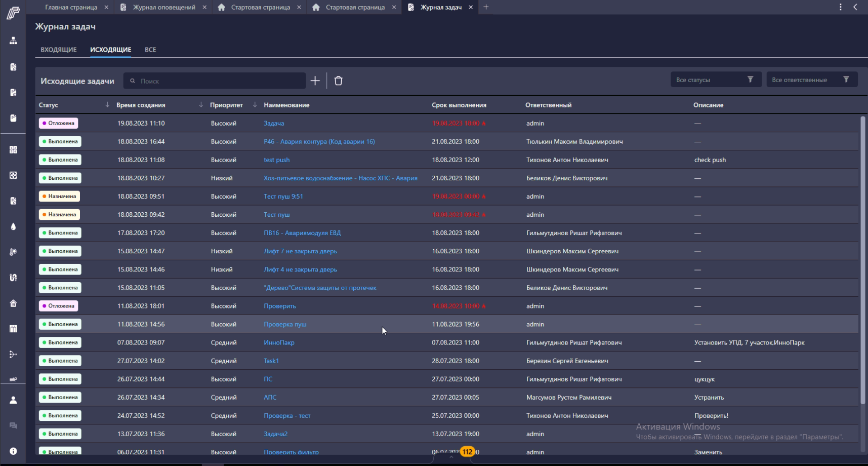Switch to the ВХОДЯЩИЕ tab
Image resolution: width=868 pixels, height=466 pixels.
59,50
